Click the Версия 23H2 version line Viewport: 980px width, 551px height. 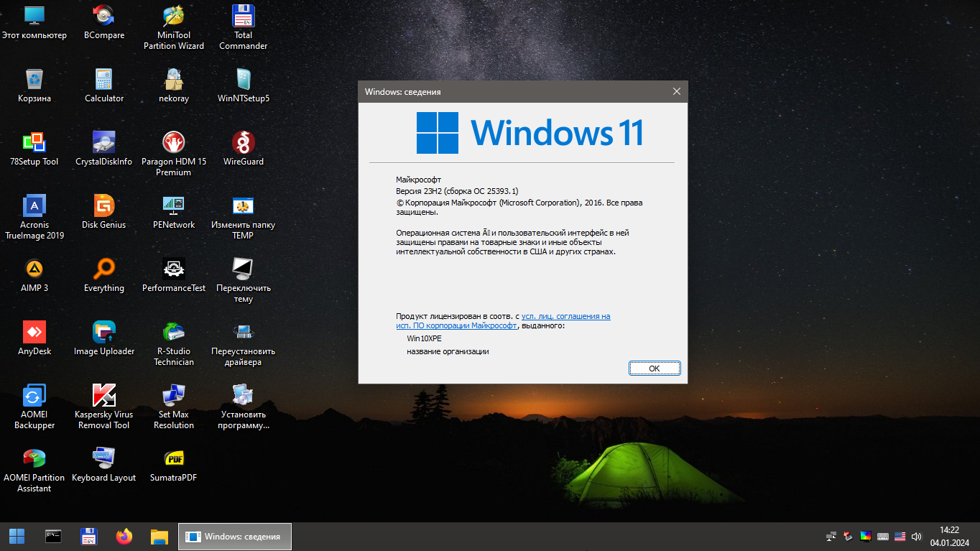tap(457, 191)
